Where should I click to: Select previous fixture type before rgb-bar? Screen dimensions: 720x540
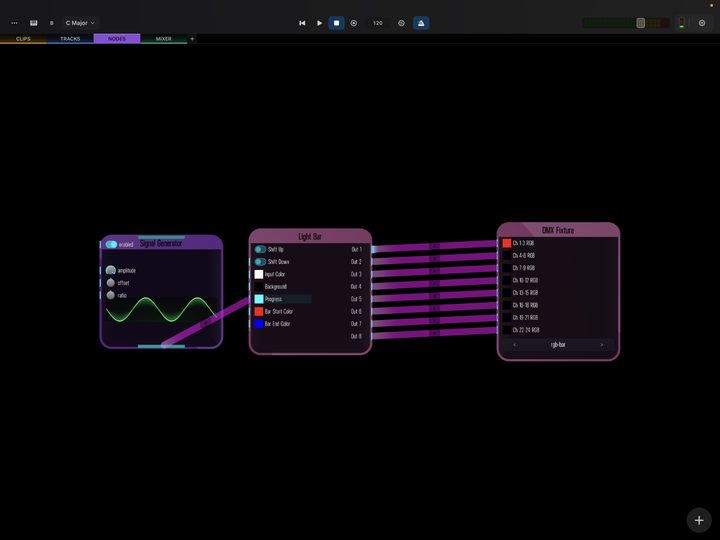[x=514, y=345]
